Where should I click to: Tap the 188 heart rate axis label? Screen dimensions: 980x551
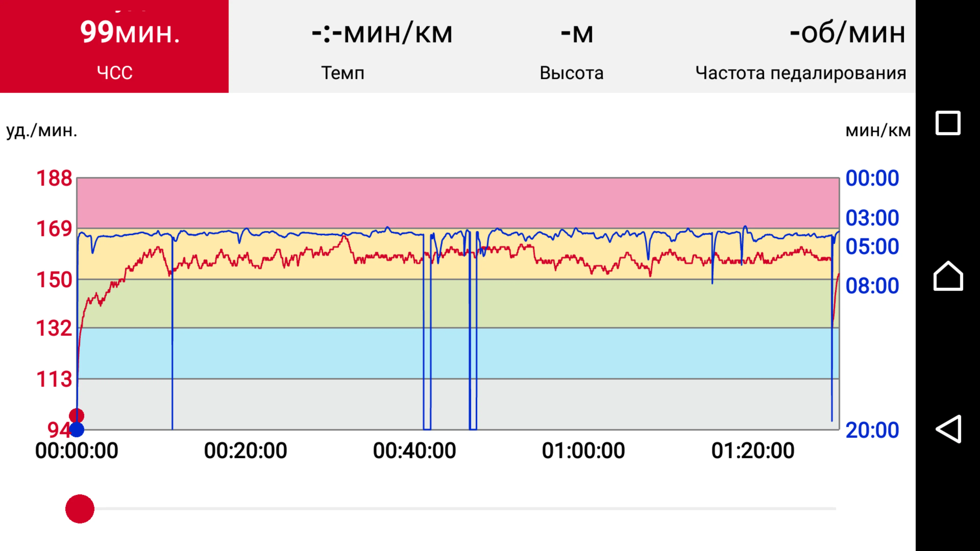click(54, 178)
